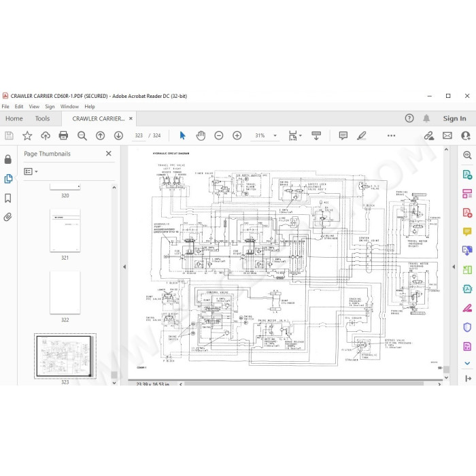Close the Page Thumbnails panel
This screenshot has height=476, width=476.
click(x=108, y=154)
